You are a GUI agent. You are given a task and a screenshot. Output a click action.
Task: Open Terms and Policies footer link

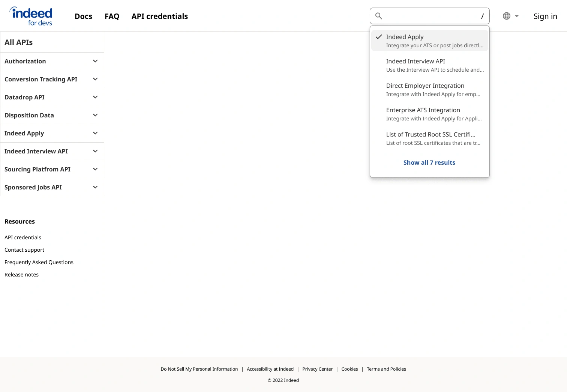386,369
